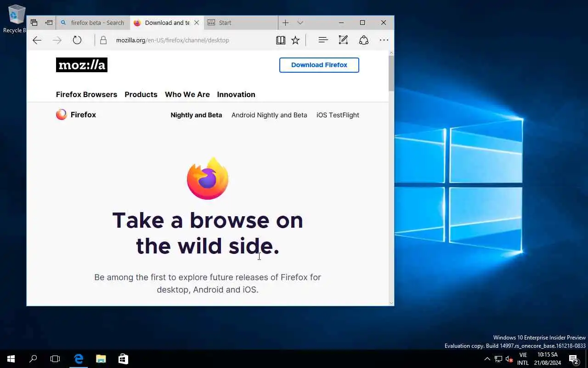Open the Windows Start menu
This screenshot has height=368, width=588.
(x=11, y=359)
